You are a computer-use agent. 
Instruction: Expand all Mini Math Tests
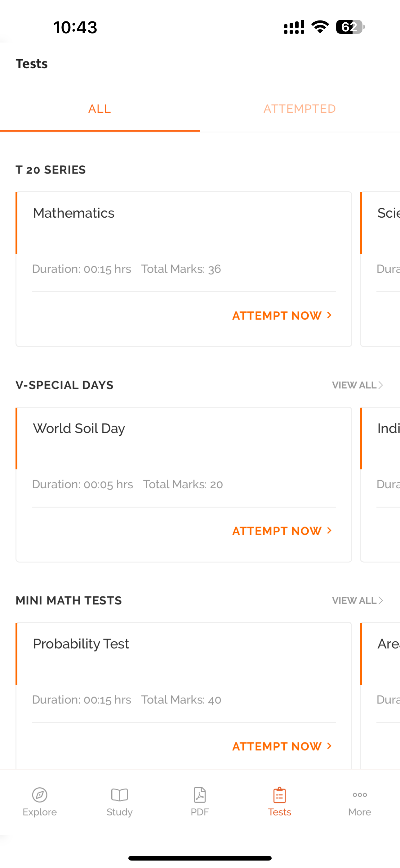click(x=358, y=600)
